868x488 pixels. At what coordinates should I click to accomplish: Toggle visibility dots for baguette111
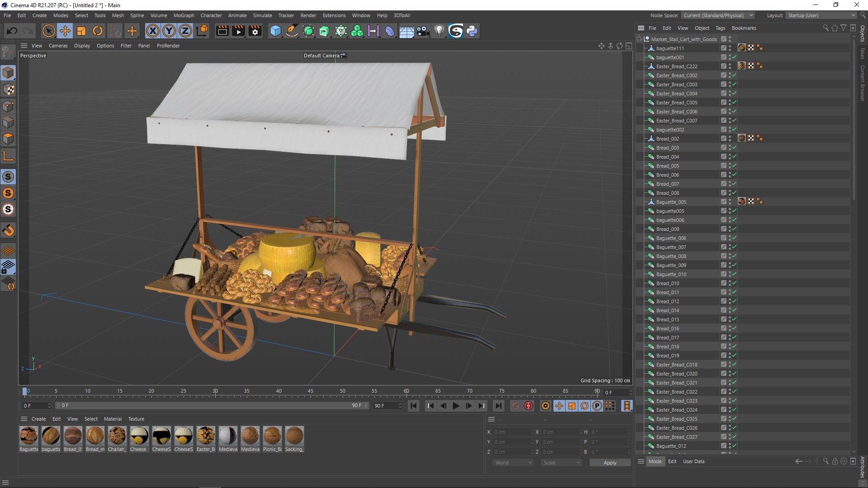(730, 48)
